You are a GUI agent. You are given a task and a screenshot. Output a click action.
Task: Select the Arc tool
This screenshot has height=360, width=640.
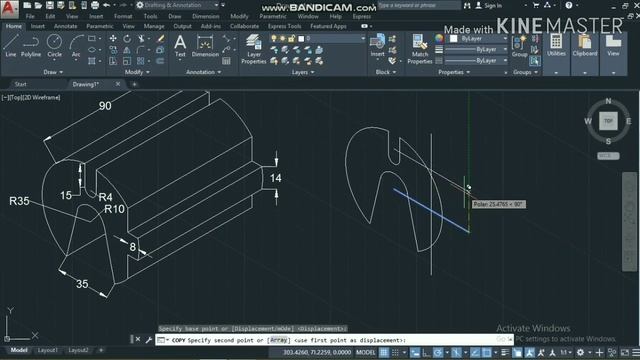tap(76, 46)
